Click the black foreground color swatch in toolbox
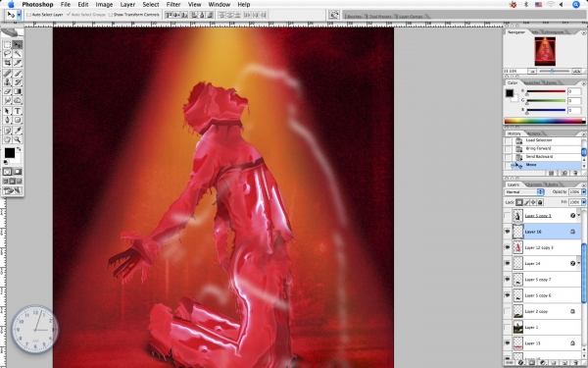 point(10,153)
